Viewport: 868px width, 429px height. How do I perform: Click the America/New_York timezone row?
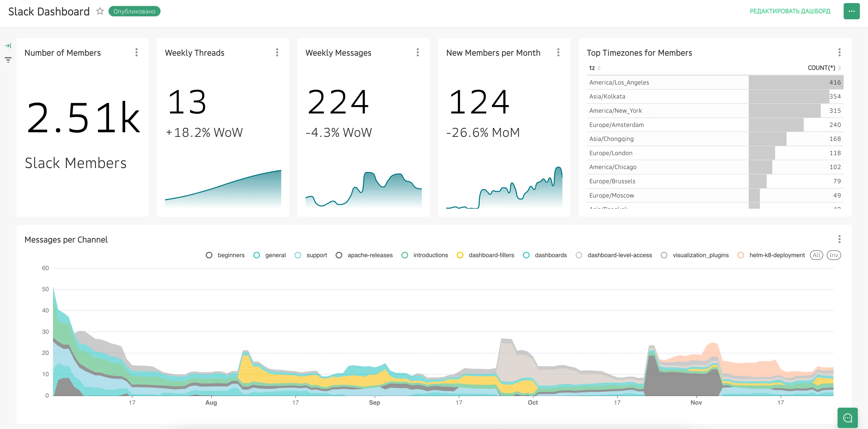715,111
